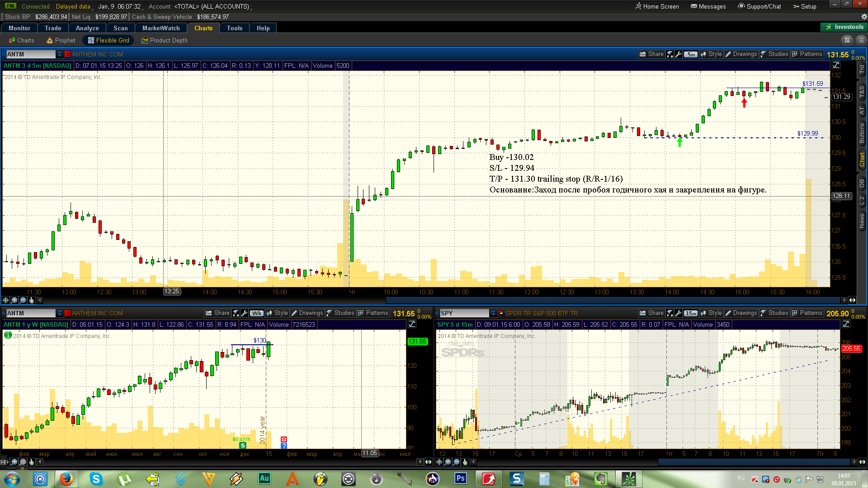Select crosshair cursor tool below top chart

pos(6,300)
